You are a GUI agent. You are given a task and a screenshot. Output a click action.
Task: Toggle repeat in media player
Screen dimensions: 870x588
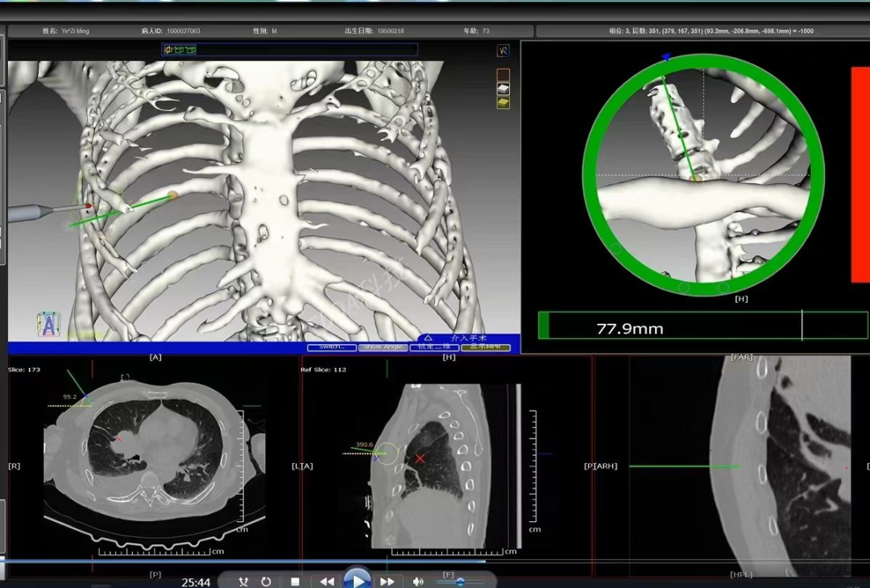[x=267, y=582]
